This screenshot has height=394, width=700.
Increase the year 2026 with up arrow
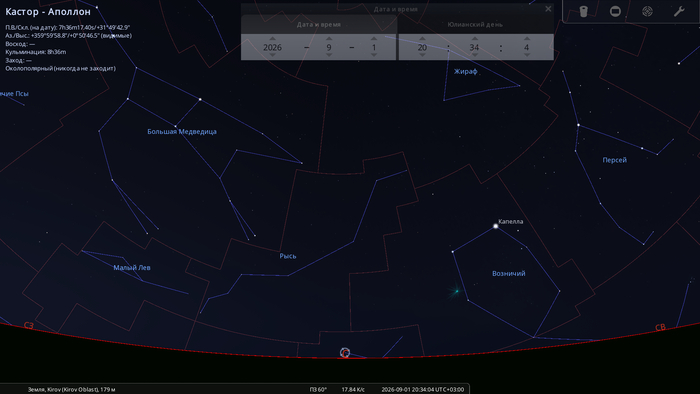pos(272,39)
